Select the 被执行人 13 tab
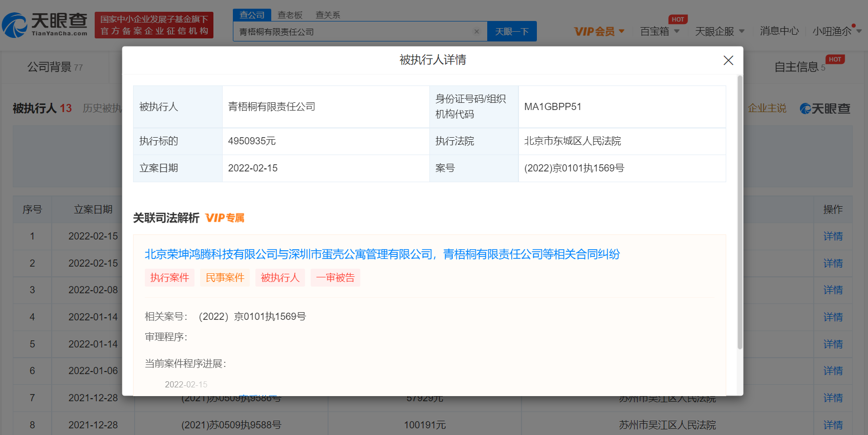 click(x=42, y=108)
